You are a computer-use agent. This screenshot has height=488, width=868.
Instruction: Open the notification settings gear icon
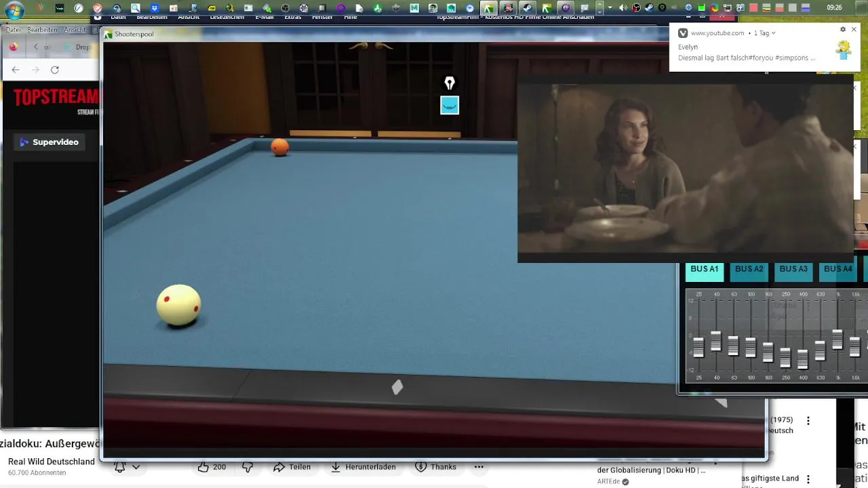[843, 30]
